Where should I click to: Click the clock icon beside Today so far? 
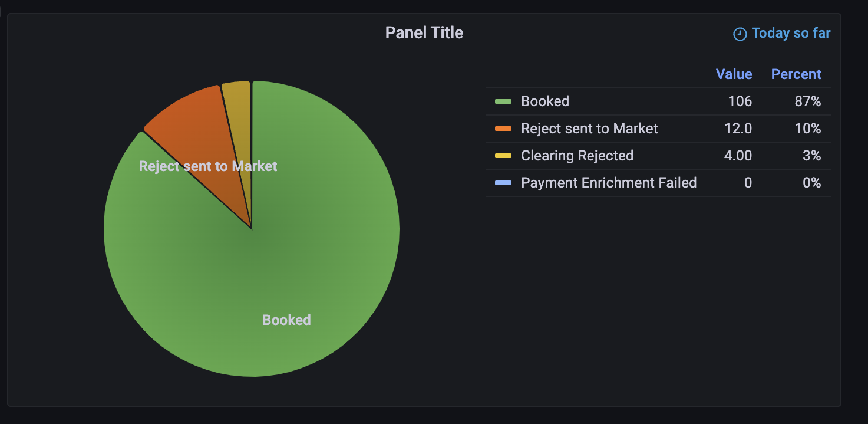point(740,34)
